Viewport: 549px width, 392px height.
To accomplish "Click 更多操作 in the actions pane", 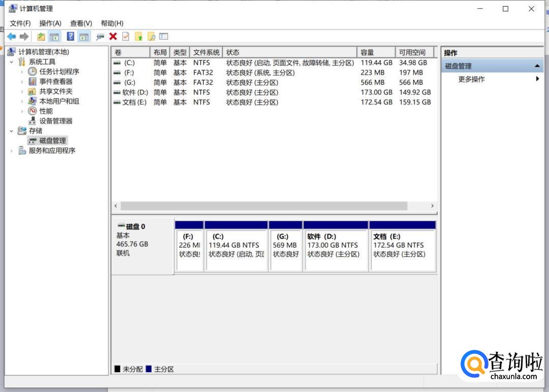I will pos(471,79).
